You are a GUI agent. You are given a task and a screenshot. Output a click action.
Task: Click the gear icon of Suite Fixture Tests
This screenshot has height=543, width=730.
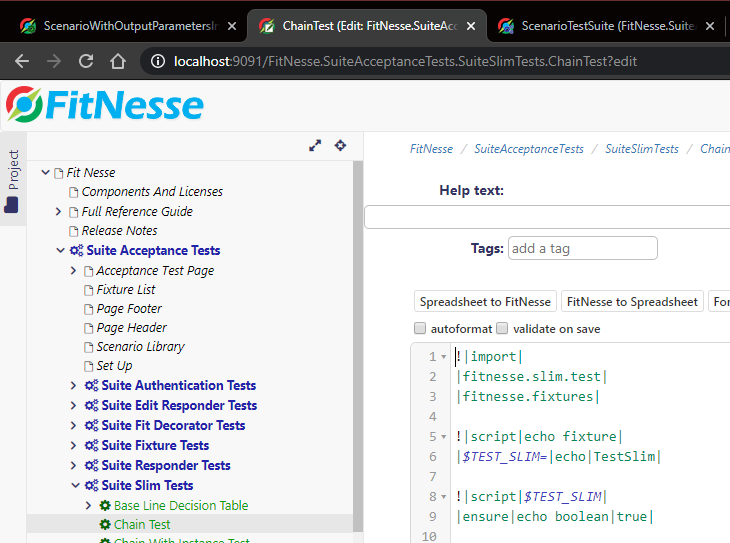(x=91, y=446)
